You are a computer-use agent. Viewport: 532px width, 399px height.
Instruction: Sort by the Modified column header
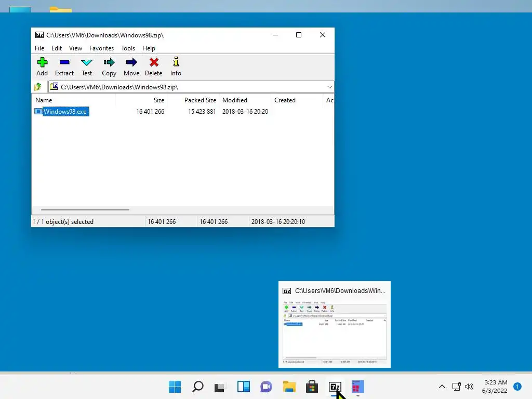tap(245, 100)
